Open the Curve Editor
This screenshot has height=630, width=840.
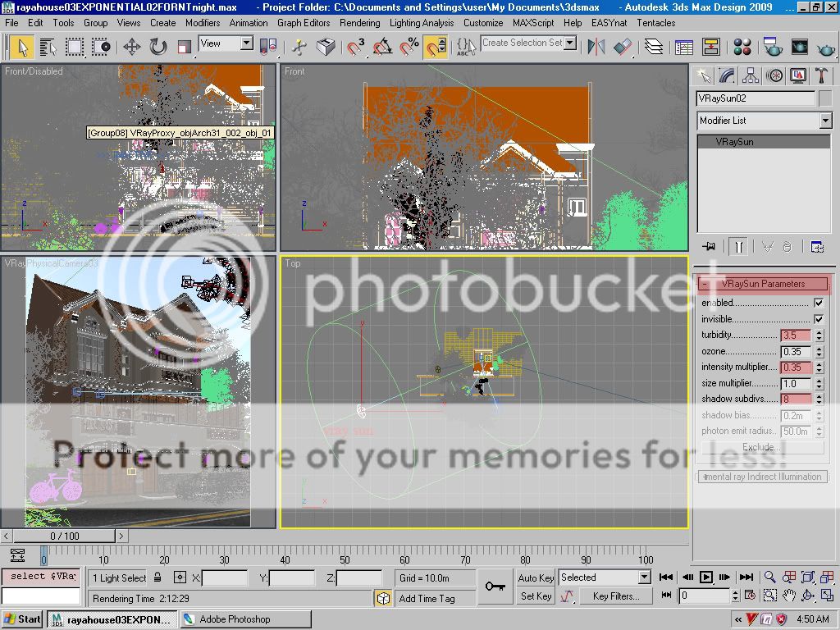684,47
